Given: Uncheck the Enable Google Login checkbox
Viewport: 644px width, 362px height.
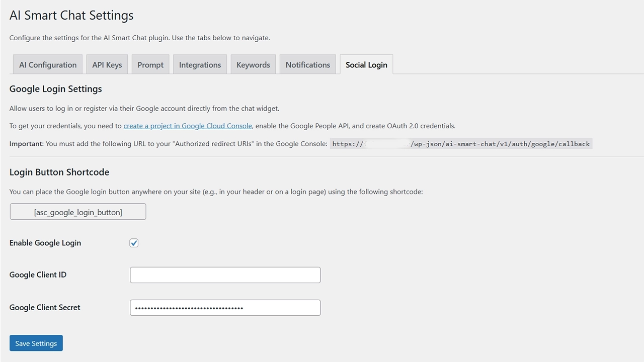Looking at the screenshot, I should 134,243.
